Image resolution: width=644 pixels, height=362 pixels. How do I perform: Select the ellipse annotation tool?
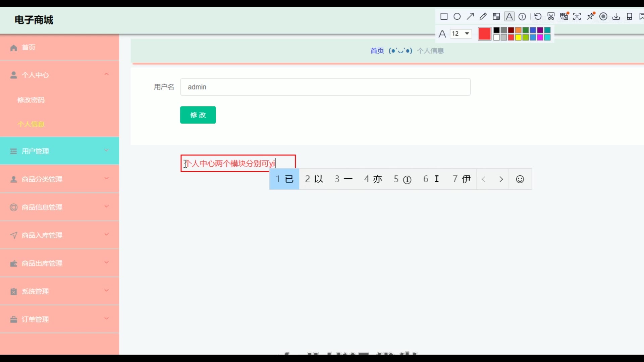coord(457,16)
